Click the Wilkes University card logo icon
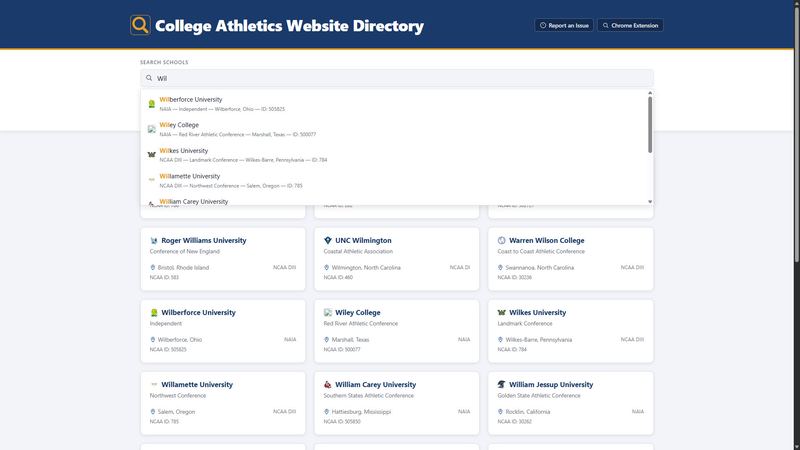This screenshot has height=450, width=800. (502, 312)
